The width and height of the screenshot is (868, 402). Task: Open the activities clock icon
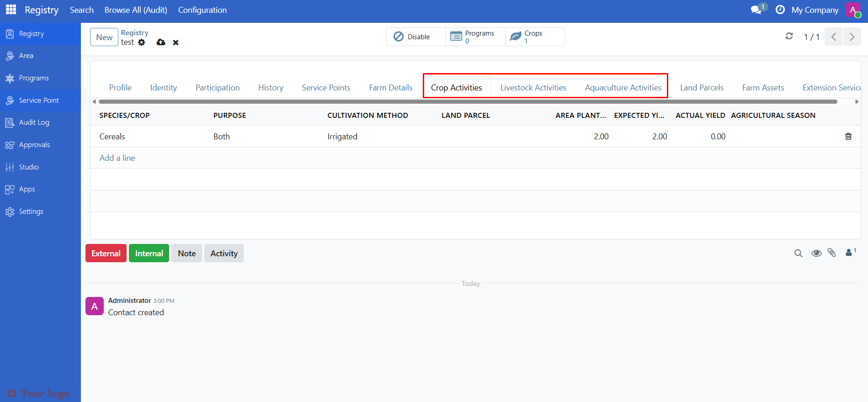780,10
